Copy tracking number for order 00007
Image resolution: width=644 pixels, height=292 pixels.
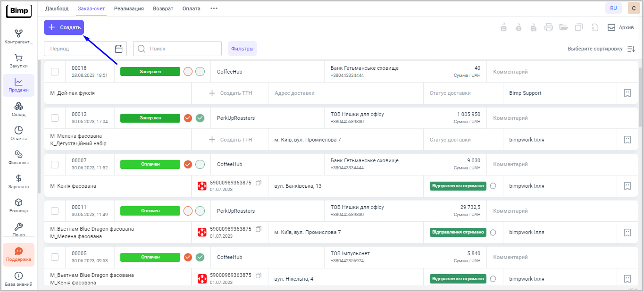click(258, 183)
